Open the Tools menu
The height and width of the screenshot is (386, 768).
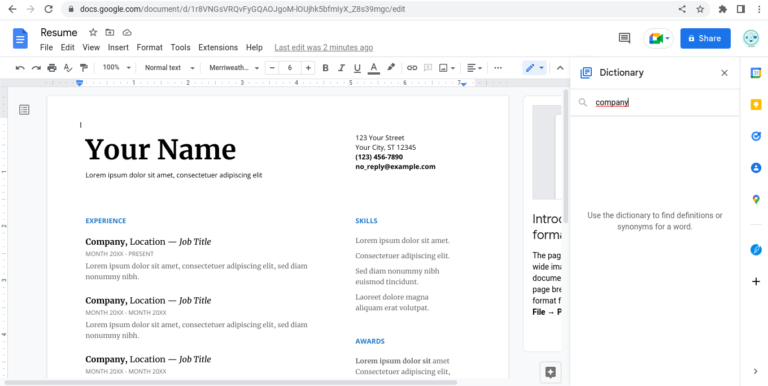click(x=180, y=48)
